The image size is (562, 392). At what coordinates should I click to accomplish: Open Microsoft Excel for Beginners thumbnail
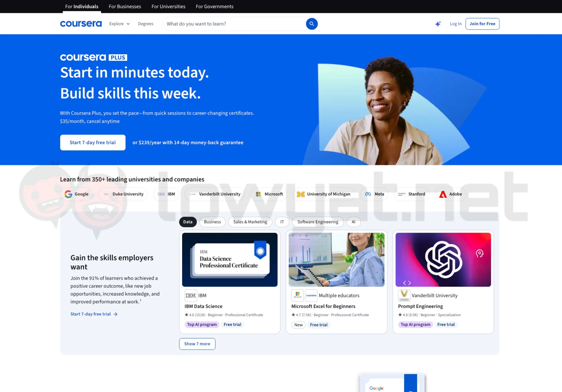coord(336,260)
